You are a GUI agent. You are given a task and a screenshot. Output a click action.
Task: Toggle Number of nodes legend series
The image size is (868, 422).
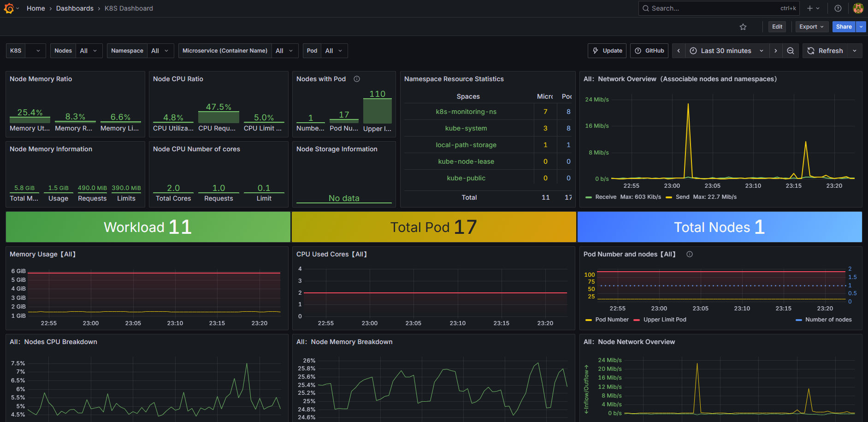click(x=828, y=320)
